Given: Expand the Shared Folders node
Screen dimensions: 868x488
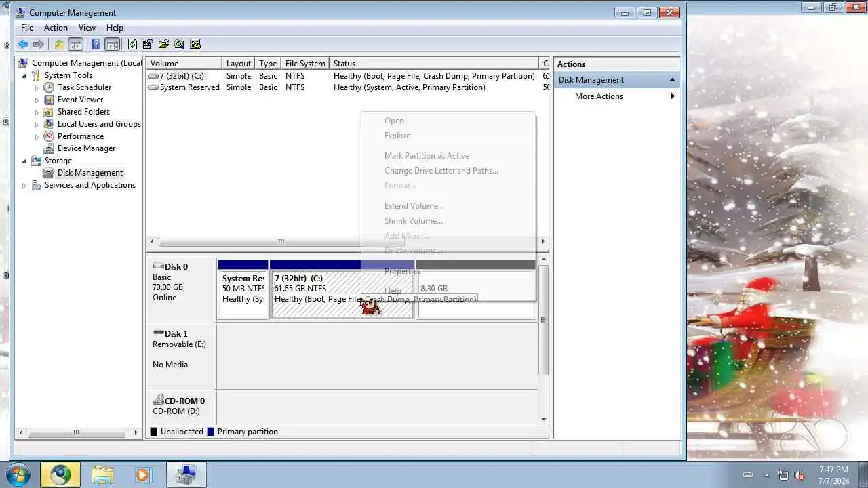Looking at the screenshot, I should coord(37,112).
